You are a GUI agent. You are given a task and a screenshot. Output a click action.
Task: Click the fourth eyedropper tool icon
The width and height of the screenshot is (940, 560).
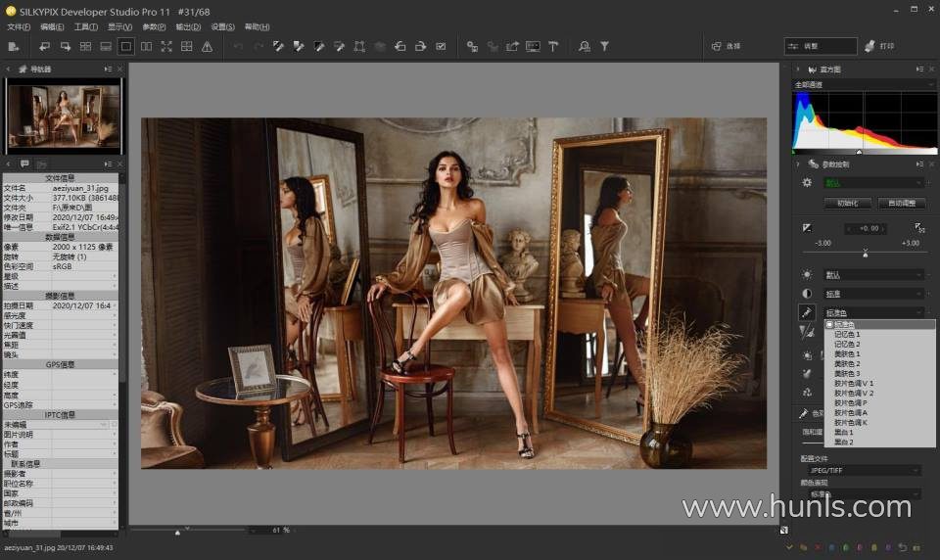(340, 46)
